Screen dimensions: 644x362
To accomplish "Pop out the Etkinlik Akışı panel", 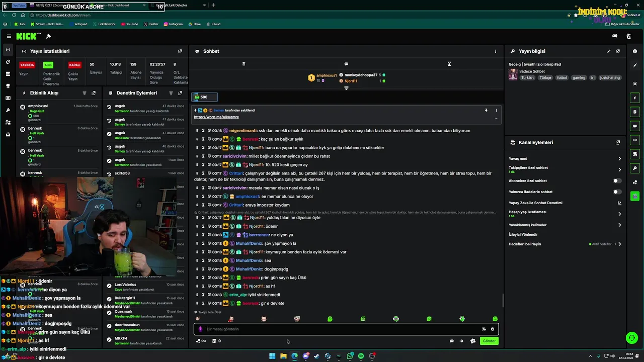I will click(x=94, y=93).
